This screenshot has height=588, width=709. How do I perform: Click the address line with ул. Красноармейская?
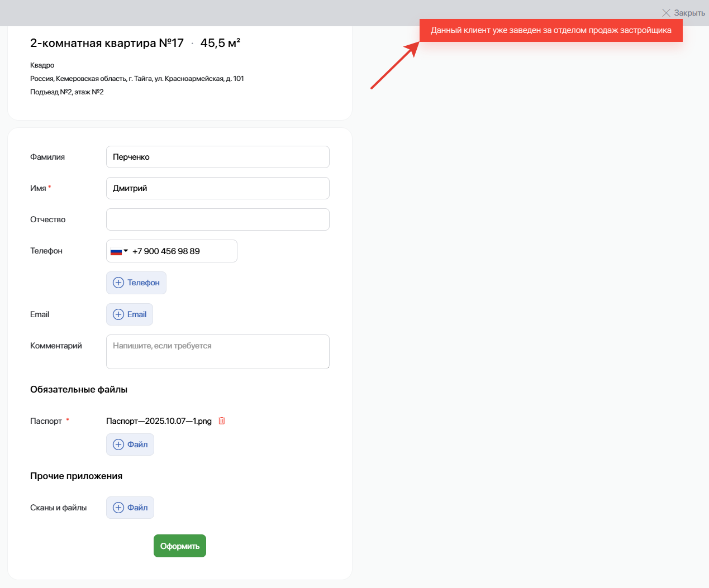[x=137, y=79]
